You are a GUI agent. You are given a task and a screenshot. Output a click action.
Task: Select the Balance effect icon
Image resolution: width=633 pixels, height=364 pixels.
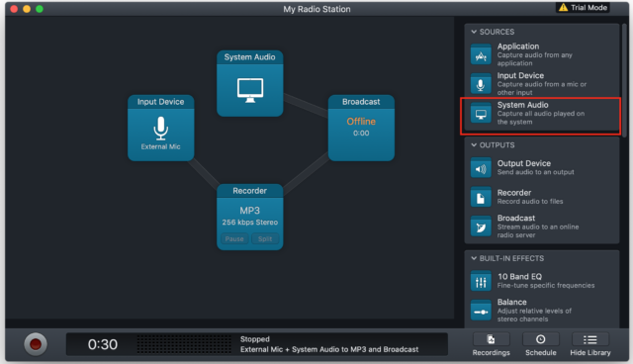(481, 311)
